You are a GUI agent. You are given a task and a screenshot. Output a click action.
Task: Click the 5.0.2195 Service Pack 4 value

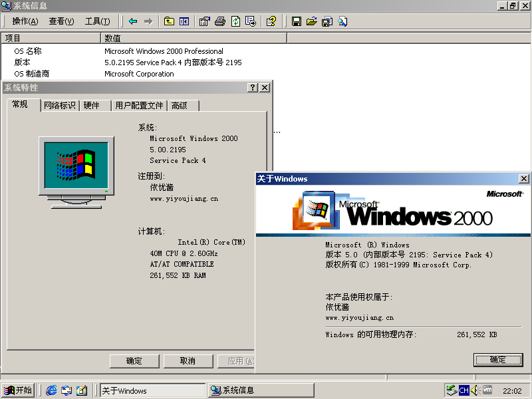[173, 63]
